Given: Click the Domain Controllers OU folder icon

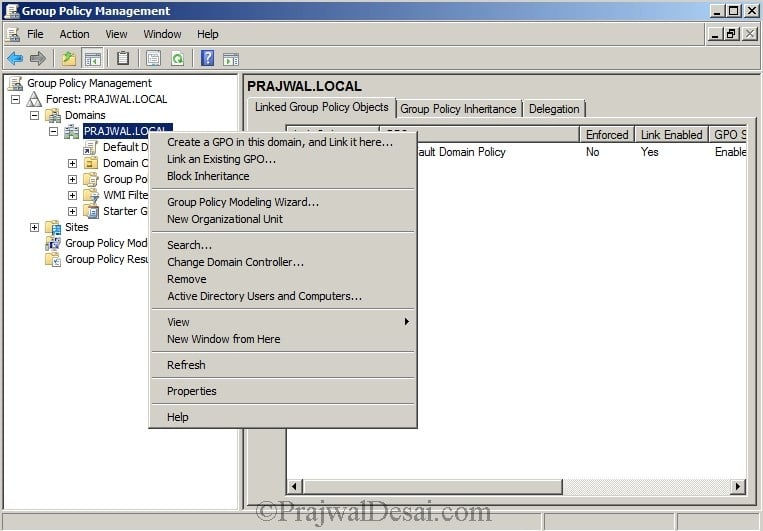Looking at the screenshot, I should coord(91,163).
